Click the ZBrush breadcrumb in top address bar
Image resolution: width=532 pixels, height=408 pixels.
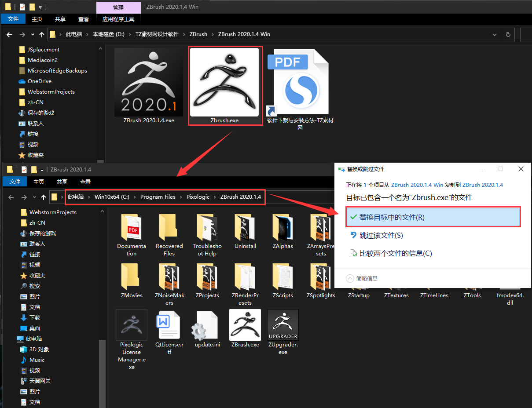pyautogui.click(x=198, y=34)
